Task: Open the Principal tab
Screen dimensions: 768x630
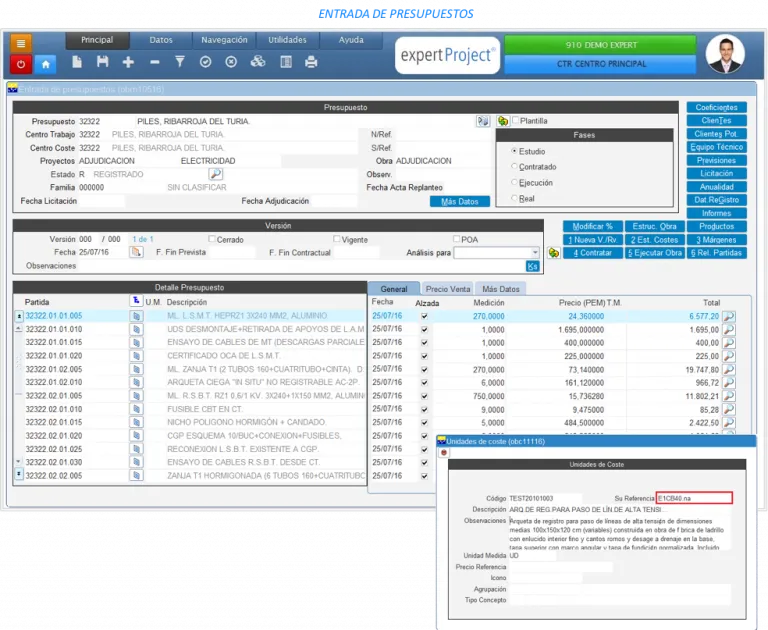Action: click(x=97, y=40)
